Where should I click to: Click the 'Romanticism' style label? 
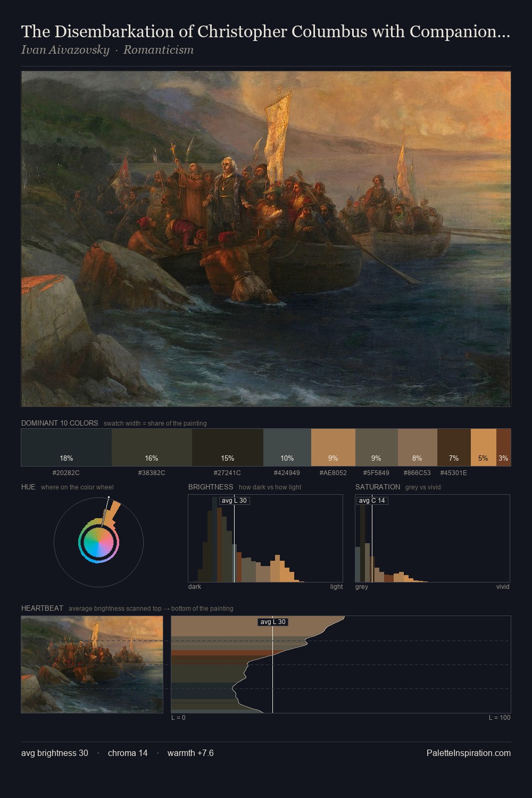pos(159,50)
